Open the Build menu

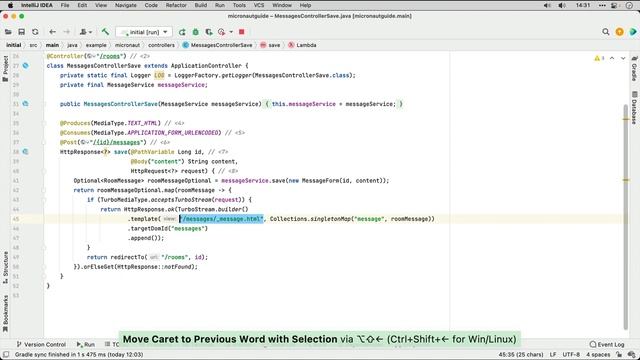coord(200,5)
